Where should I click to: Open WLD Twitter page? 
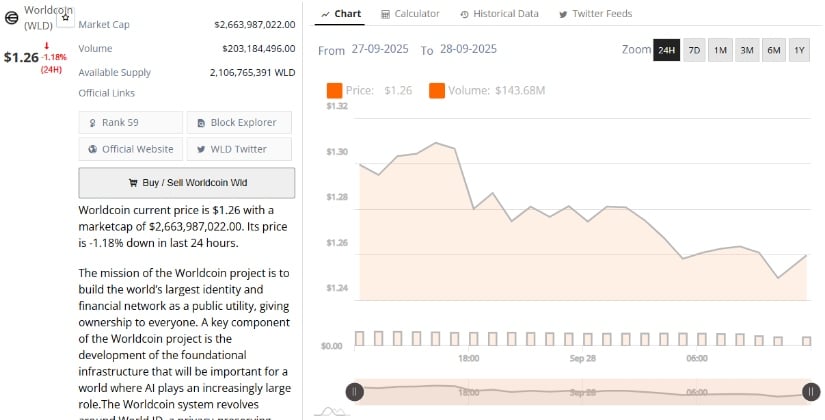click(x=239, y=149)
